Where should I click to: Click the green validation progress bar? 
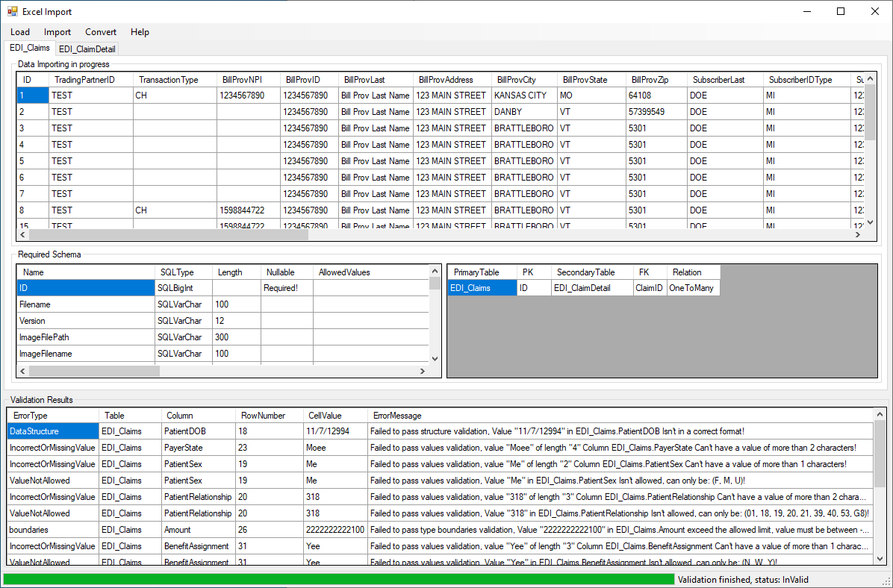[x=338, y=580]
